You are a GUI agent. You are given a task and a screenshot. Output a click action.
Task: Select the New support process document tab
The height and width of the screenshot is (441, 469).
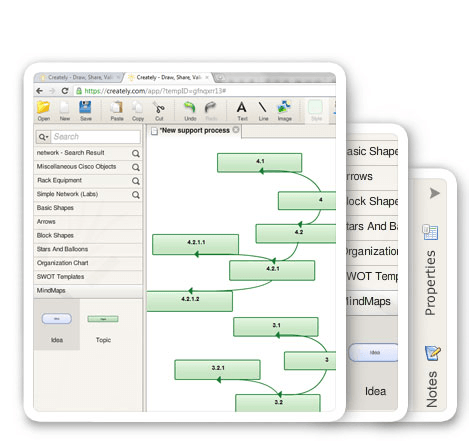195,131
